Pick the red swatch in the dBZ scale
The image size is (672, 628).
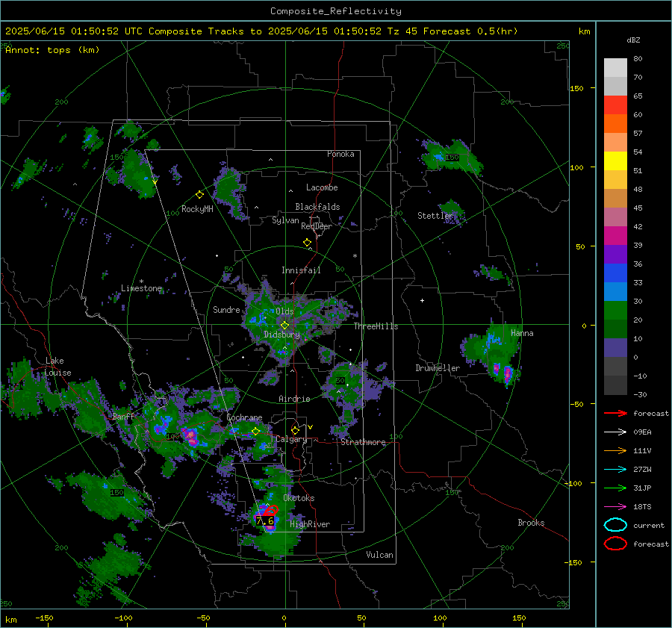click(x=615, y=105)
